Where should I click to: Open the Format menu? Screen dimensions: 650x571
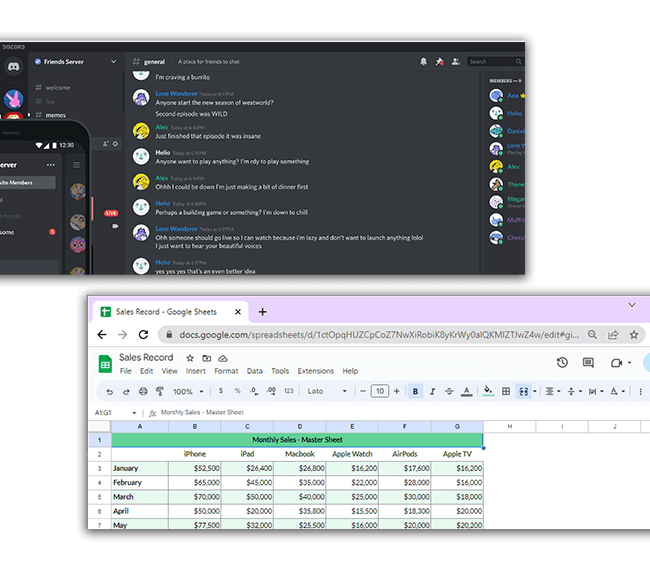click(x=226, y=371)
